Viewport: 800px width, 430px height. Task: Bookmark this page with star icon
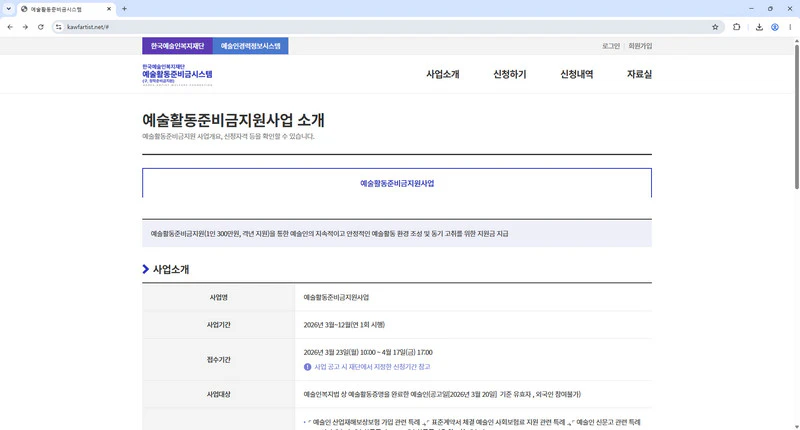click(715, 27)
